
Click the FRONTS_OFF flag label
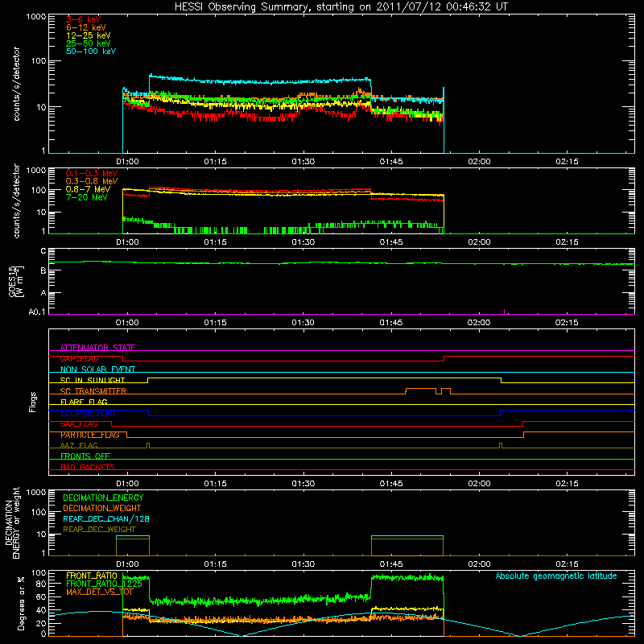[85, 456]
